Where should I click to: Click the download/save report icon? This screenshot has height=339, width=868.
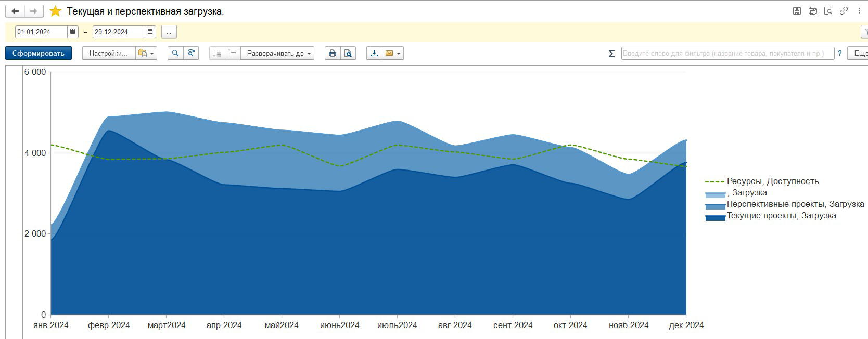[x=374, y=53]
